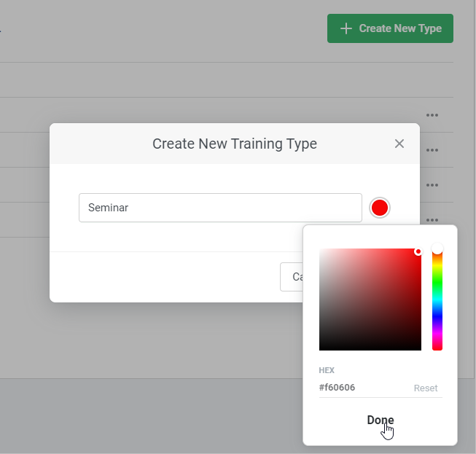
Task: Click the white circular hue slider handle
Action: click(437, 250)
